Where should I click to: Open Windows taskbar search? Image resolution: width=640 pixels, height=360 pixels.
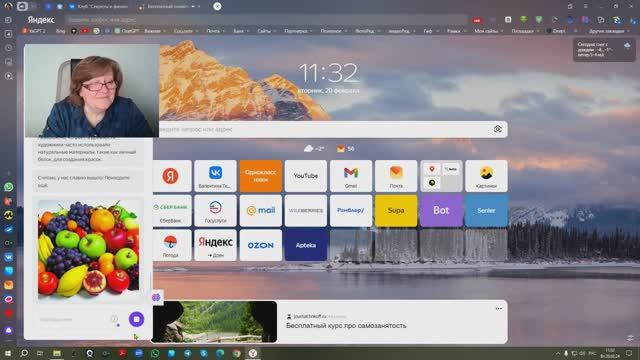(24, 353)
